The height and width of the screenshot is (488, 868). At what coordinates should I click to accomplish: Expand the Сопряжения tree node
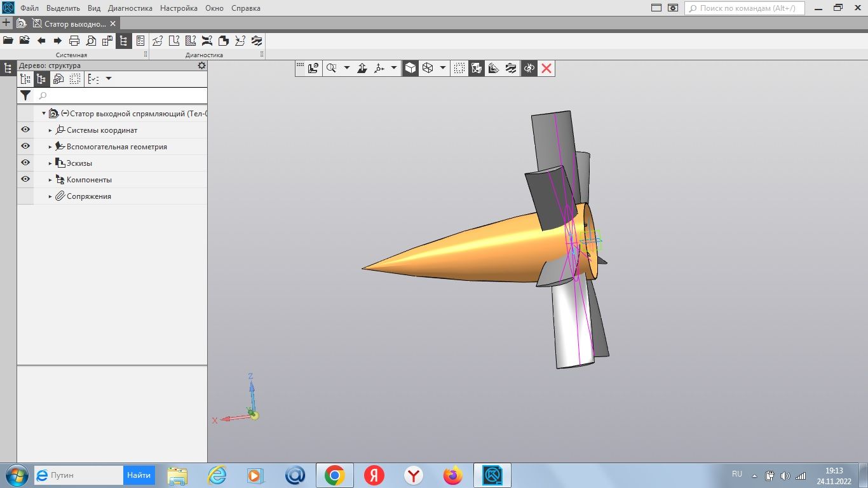tap(51, 196)
